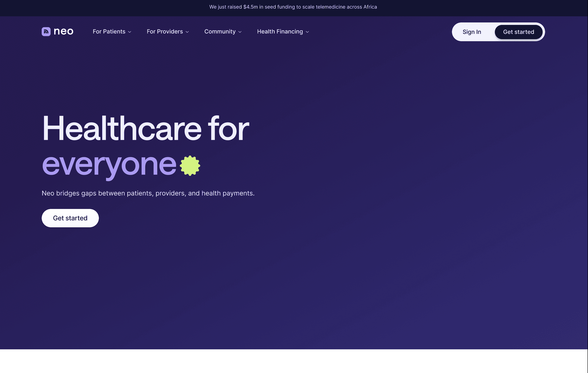Open the For Patients menu
Viewport: 588px width, 373px height.
(109, 31)
